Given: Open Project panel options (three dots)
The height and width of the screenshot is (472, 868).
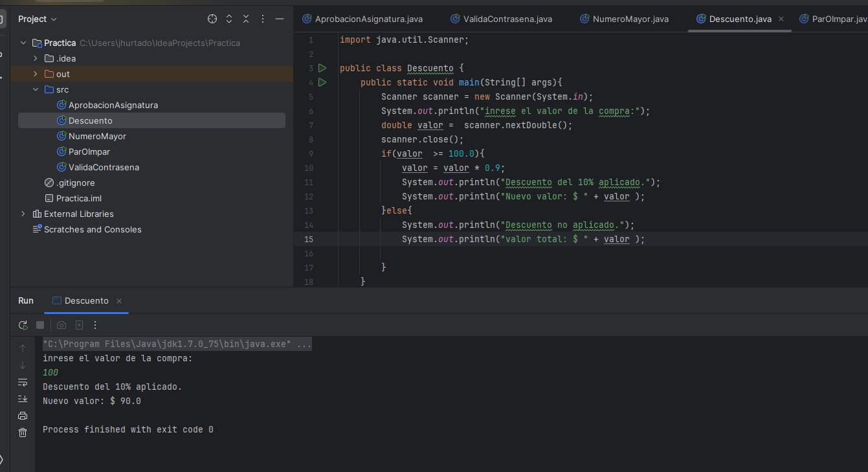Looking at the screenshot, I should (263, 19).
